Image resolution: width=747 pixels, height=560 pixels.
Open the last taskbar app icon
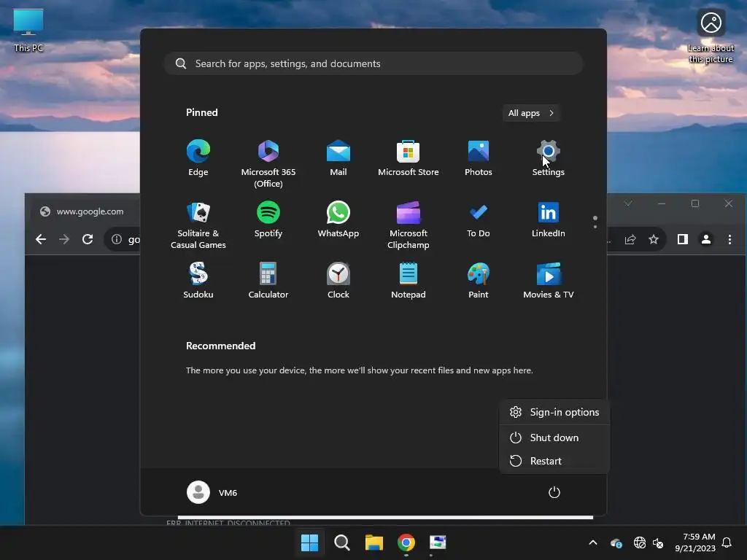[x=438, y=542]
